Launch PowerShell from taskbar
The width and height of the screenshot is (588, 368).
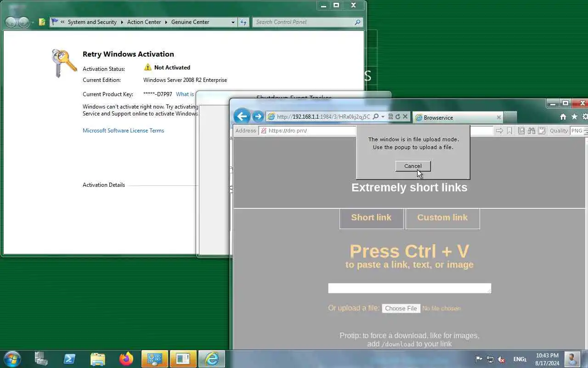(x=69, y=359)
